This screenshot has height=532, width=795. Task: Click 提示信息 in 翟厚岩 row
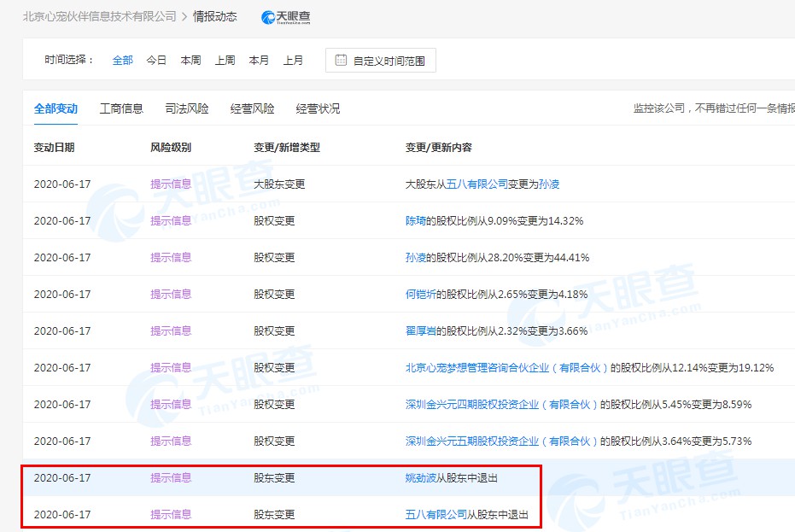pyautogui.click(x=171, y=331)
